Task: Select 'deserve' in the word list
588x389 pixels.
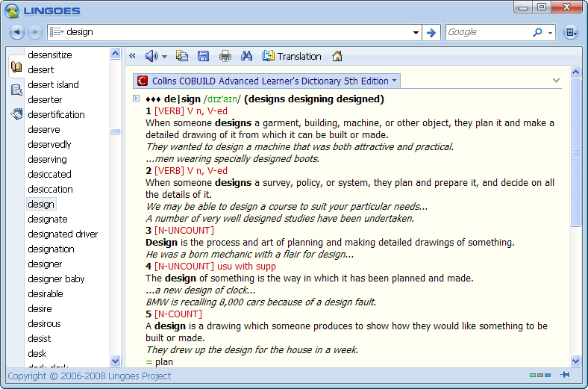Action: tap(44, 129)
